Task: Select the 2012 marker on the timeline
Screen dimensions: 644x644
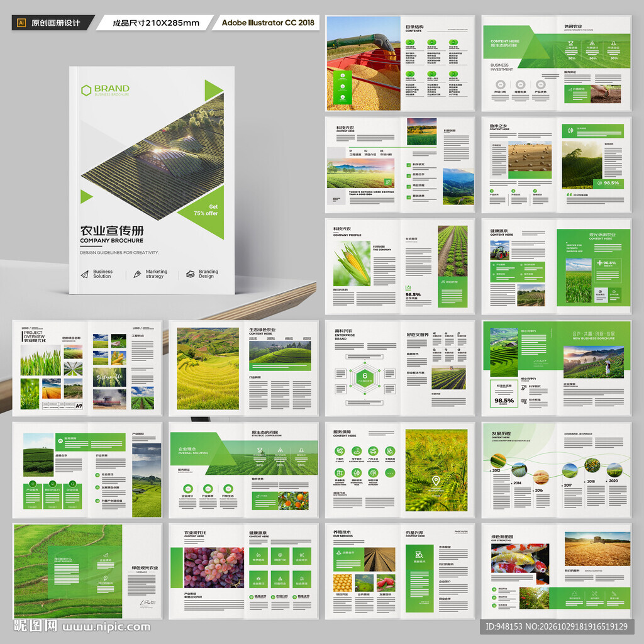Action: click(496, 470)
